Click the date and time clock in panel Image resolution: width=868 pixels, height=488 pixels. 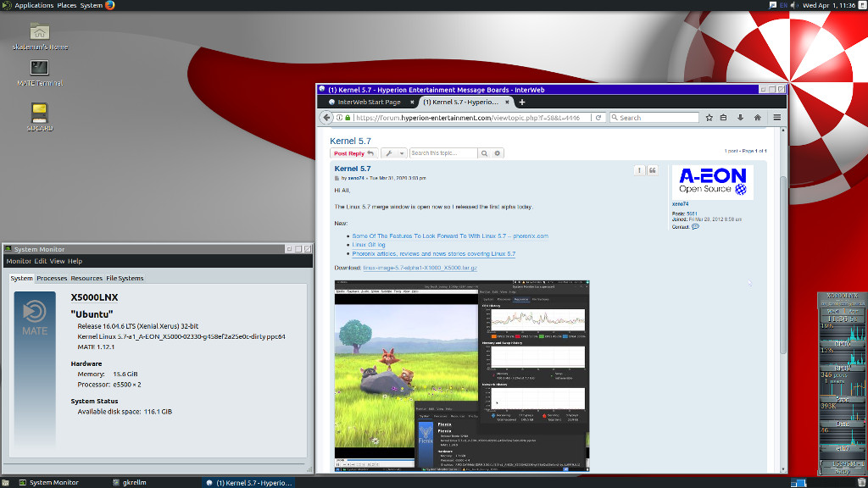(x=829, y=5)
